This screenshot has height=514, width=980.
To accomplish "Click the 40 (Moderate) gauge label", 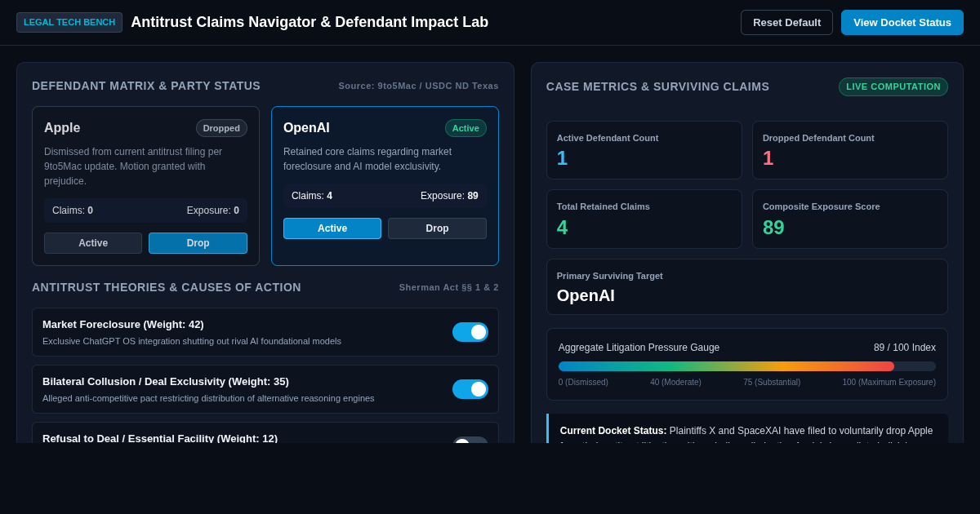I will point(677,383).
